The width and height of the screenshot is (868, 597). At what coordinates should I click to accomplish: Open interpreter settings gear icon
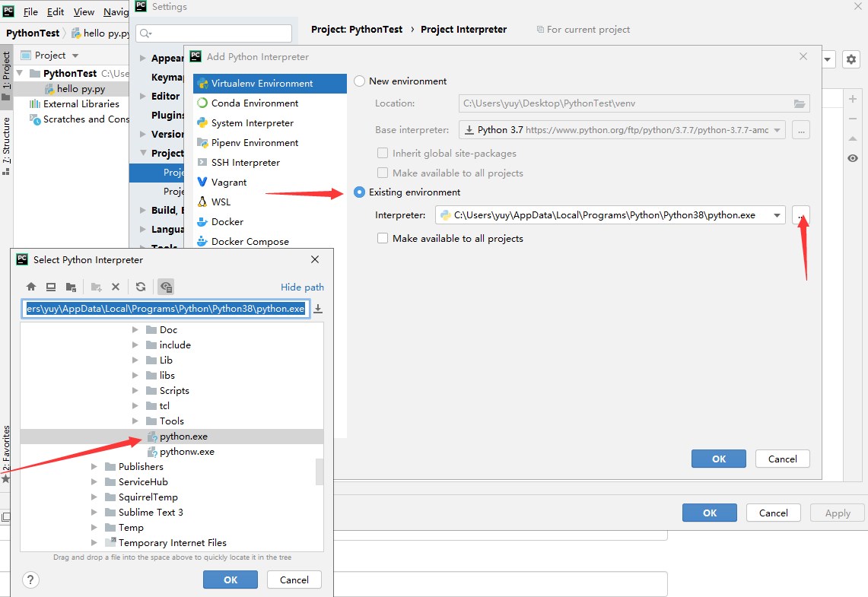point(851,59)
